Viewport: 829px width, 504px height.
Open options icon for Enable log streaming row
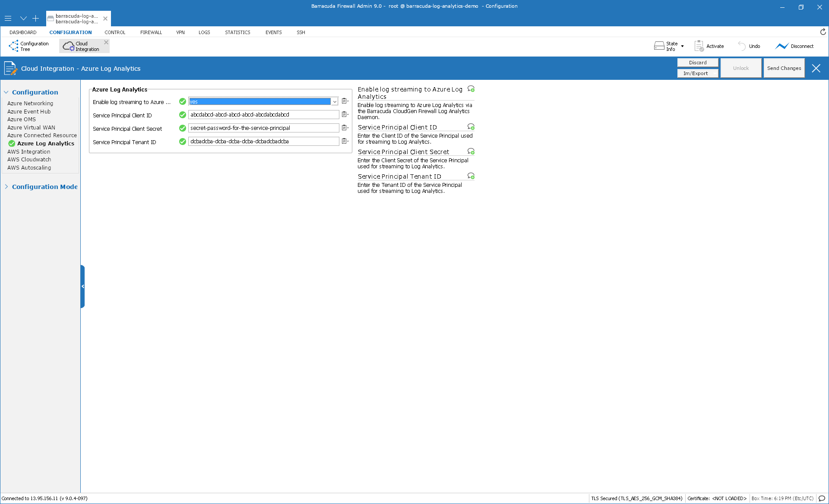[x=345, y=101]
